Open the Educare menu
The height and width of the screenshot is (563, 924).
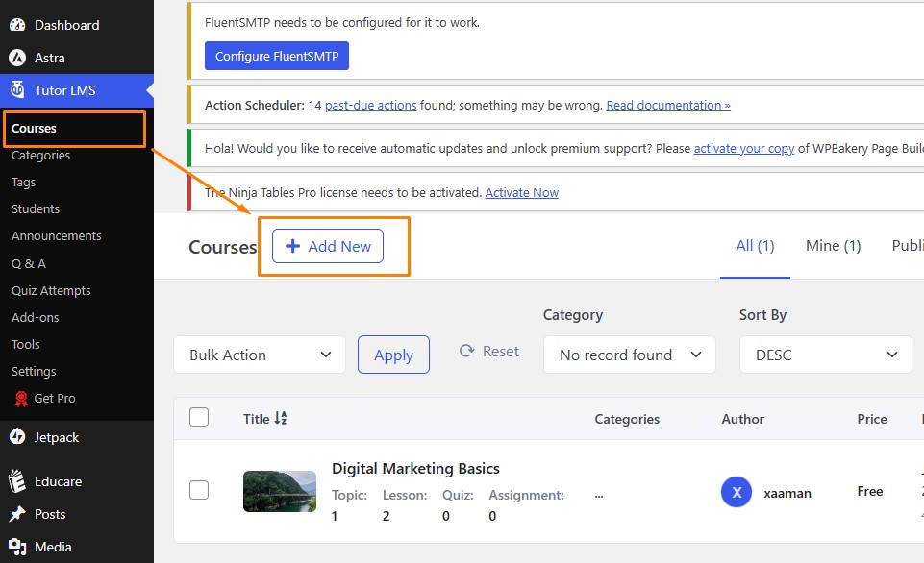pyautogui.click(x=77, y=481)
